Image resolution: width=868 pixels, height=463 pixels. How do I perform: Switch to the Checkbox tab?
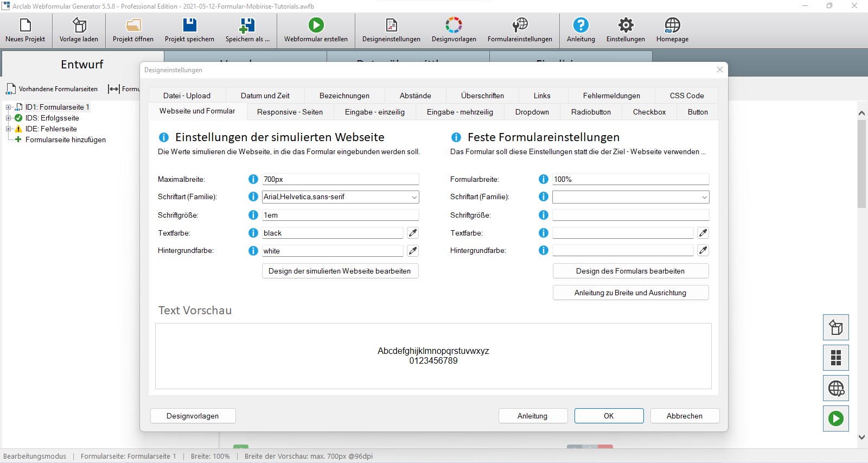pyautogui.click(x=649, y=112)
